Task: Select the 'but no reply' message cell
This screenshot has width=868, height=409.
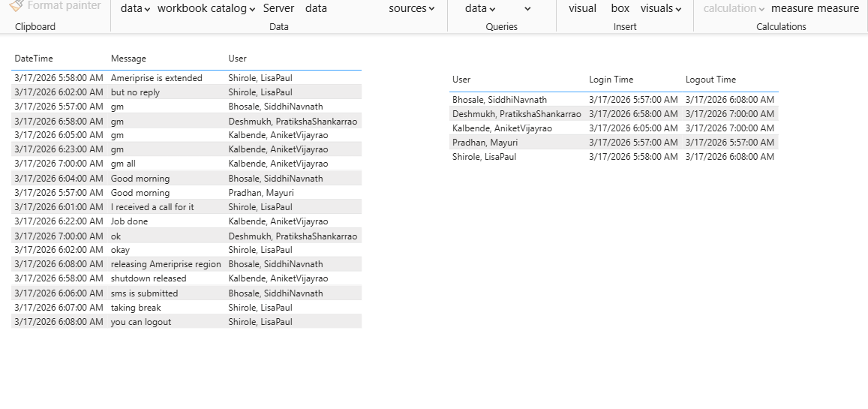Action: click(x=135, y=92)
